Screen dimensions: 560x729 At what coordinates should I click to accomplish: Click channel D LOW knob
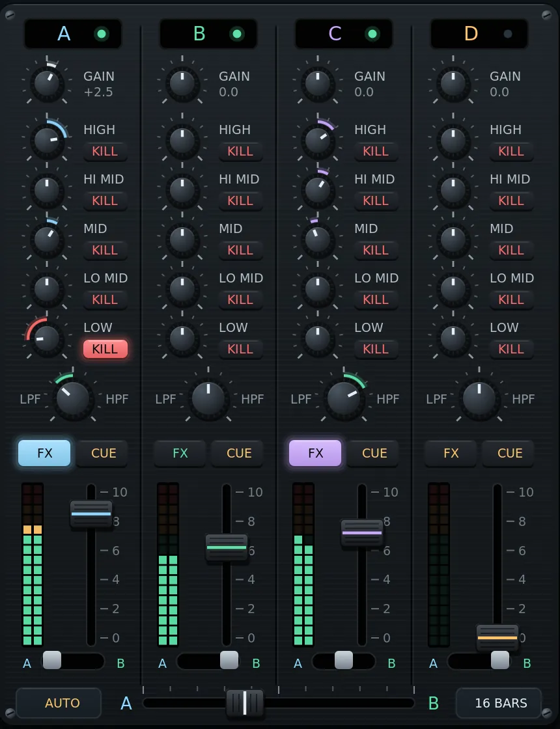click(453, 339)
